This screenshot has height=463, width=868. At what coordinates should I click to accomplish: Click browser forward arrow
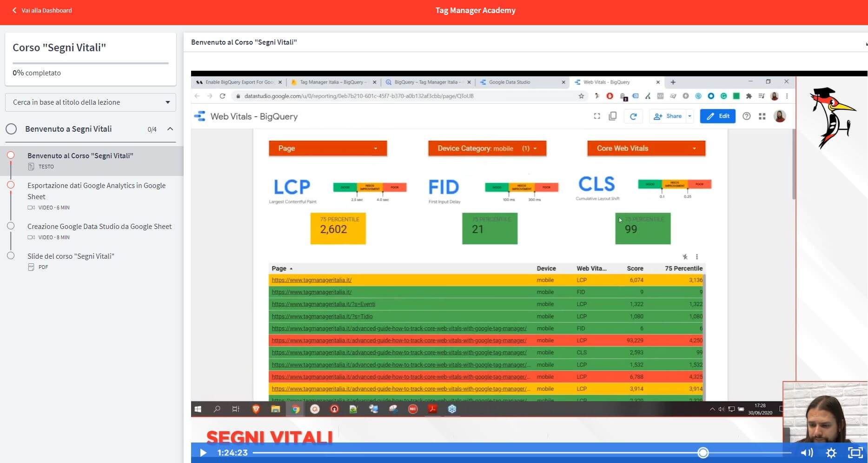210,96
